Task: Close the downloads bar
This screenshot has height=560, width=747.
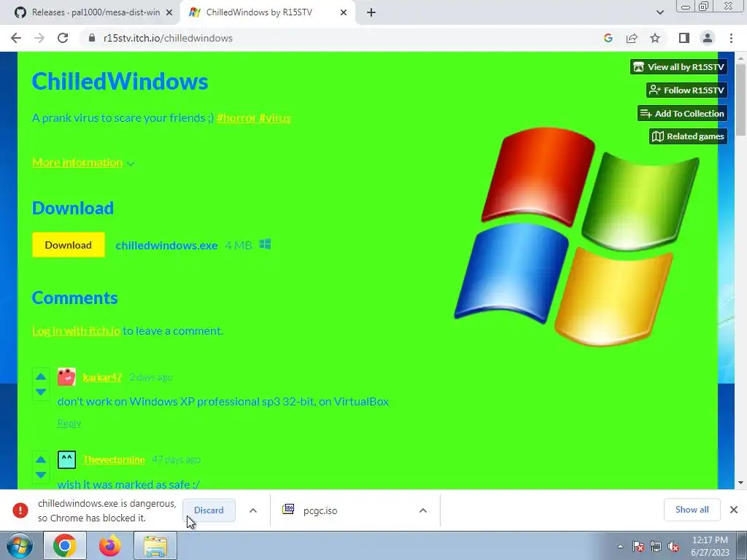Action: point(734,510)
